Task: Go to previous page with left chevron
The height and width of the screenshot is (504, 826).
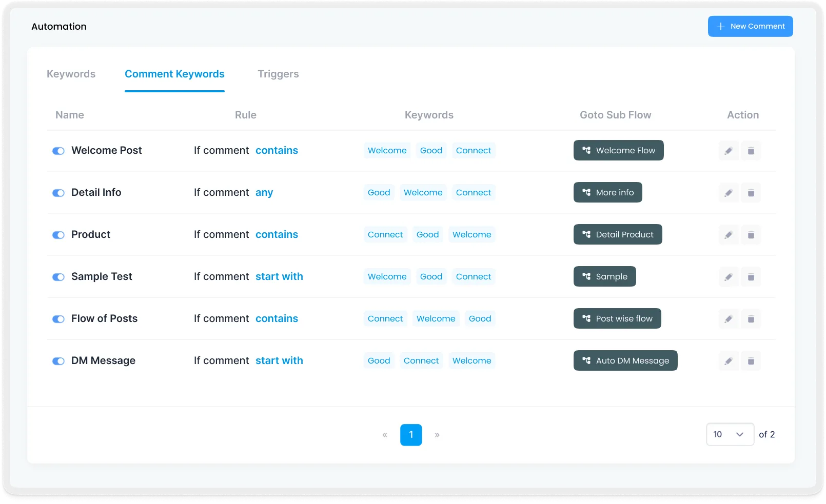Action: click(385, 434)
